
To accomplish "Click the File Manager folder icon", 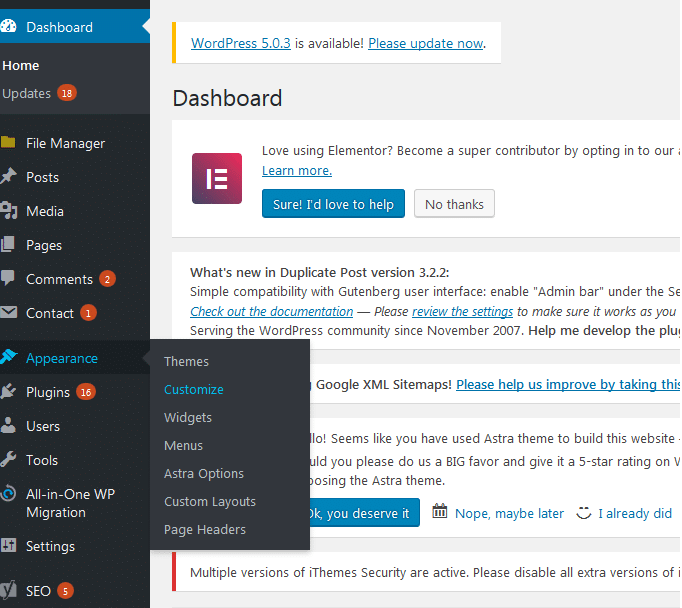I will [8, 142].
